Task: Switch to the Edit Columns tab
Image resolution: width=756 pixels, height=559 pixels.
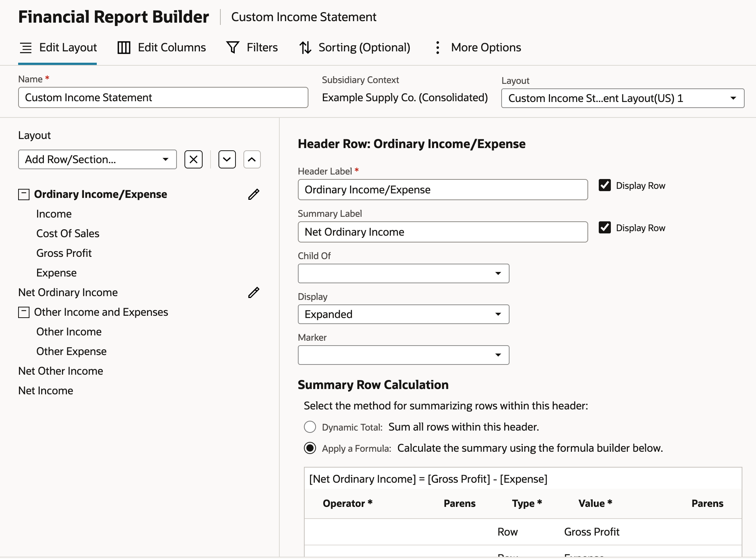Action: [161, 48]
